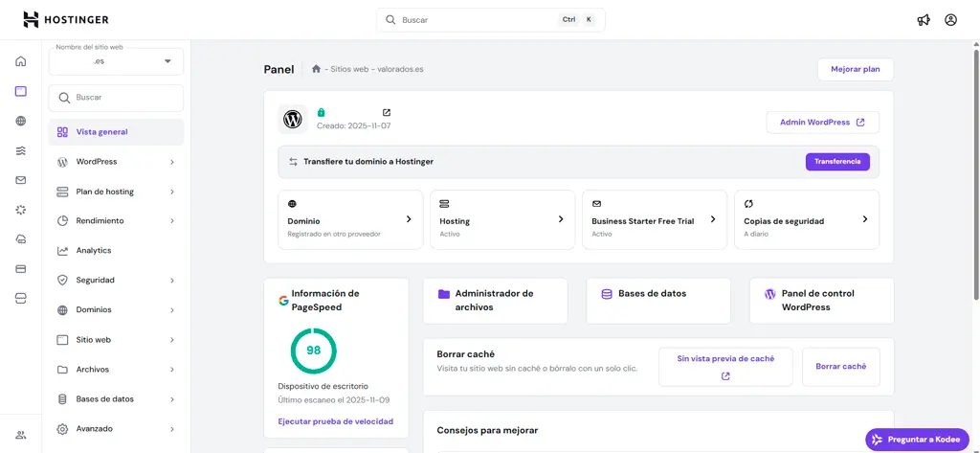Open site in new tab icon
This screenshot has height=453, width=980.
tap(387, 113)
